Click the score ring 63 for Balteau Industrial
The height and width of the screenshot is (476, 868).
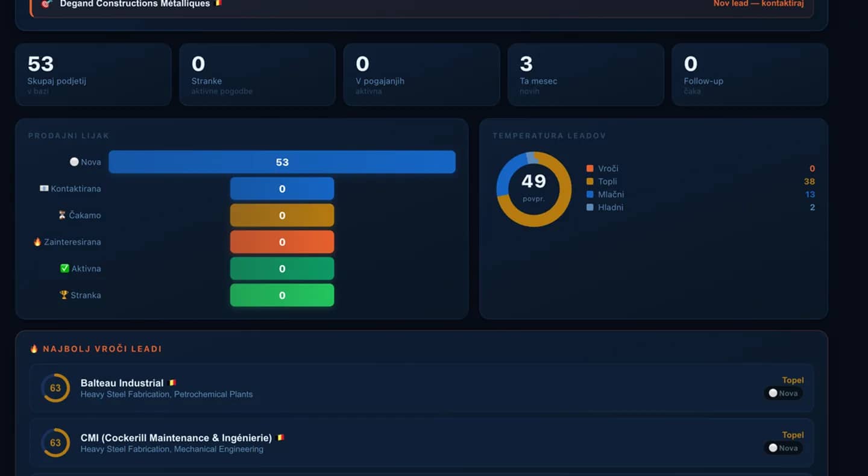55,388
